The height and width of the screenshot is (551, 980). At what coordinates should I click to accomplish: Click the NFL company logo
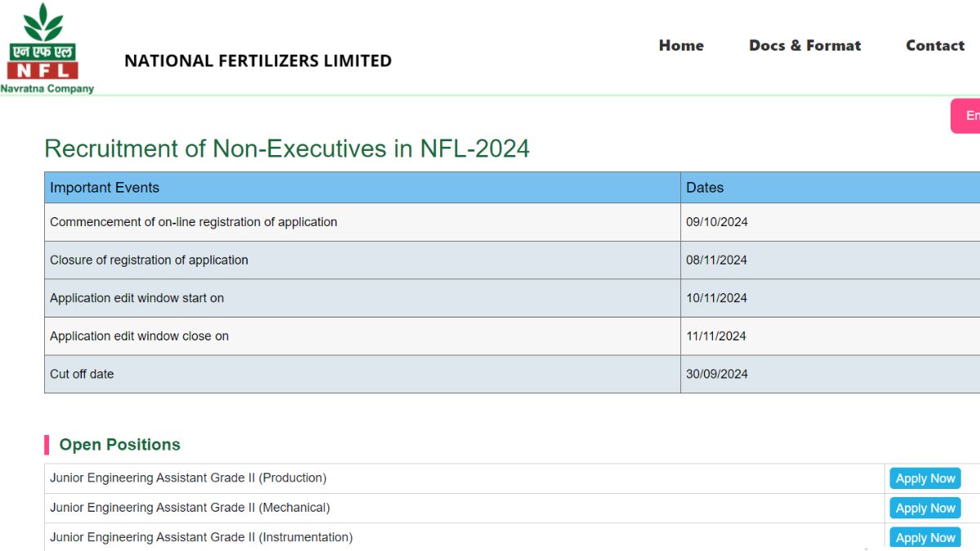click(x=46, y=49)
